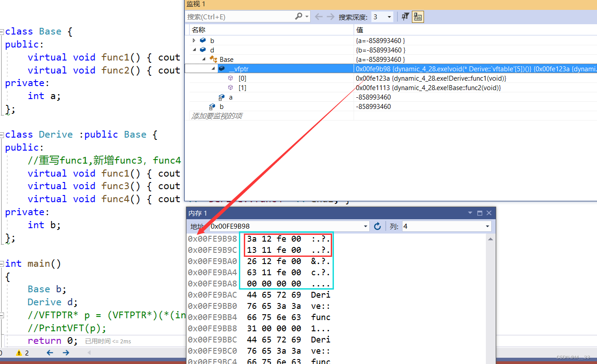This screenshot has height=364, width=597.
Task: Open the 列 columns dropdown showing 4
Action: click(488, 226)
